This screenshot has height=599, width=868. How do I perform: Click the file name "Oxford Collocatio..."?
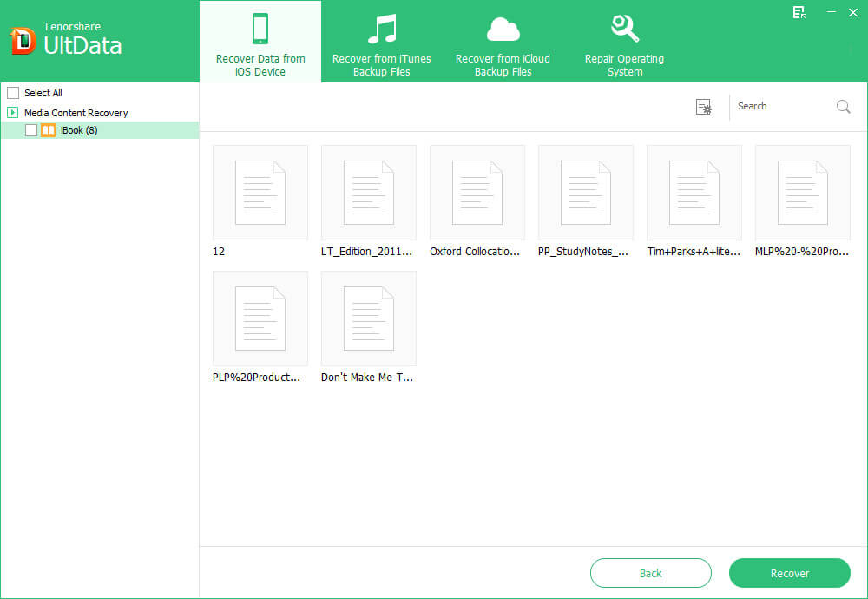pos(475,252)
